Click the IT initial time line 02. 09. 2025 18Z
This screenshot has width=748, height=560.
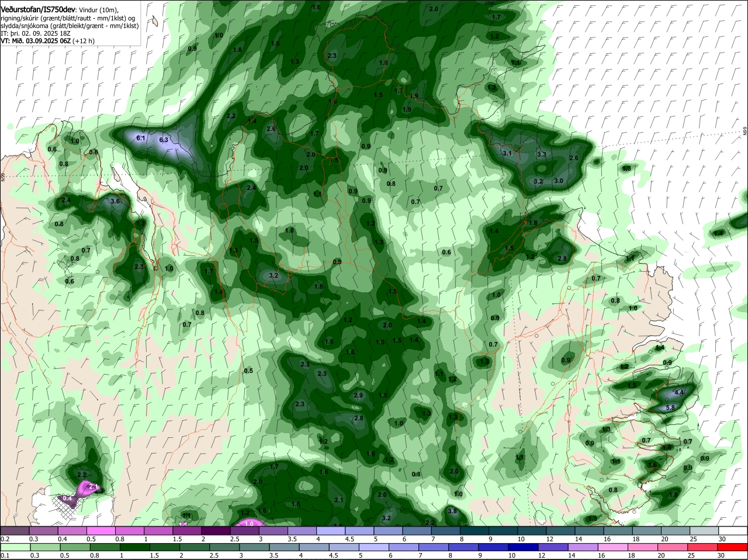tap(36, 33)
